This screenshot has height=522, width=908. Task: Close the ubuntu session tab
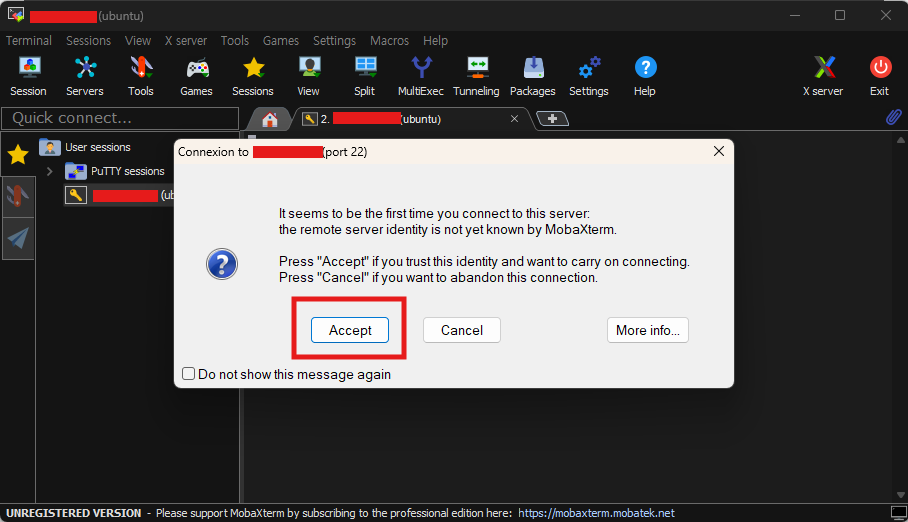pyautogui.click(x=514, y=119)
